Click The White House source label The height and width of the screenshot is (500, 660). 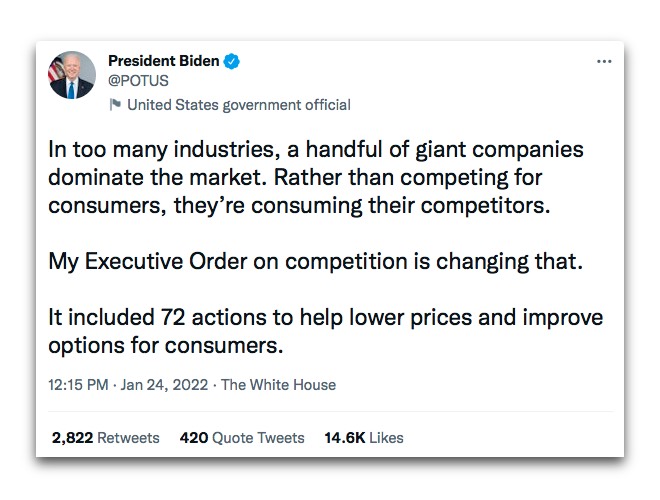(278, 385)
